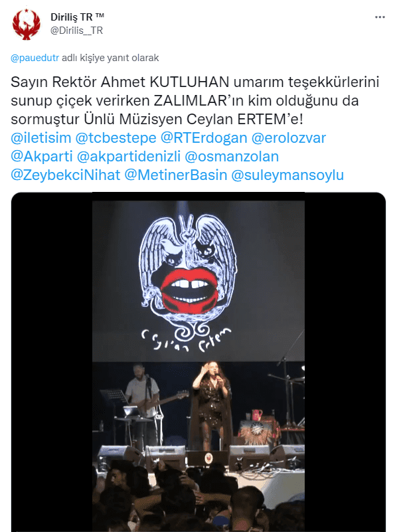Visit the @Akparti mention
Screen dimensions: 393x532
[42, 156]
